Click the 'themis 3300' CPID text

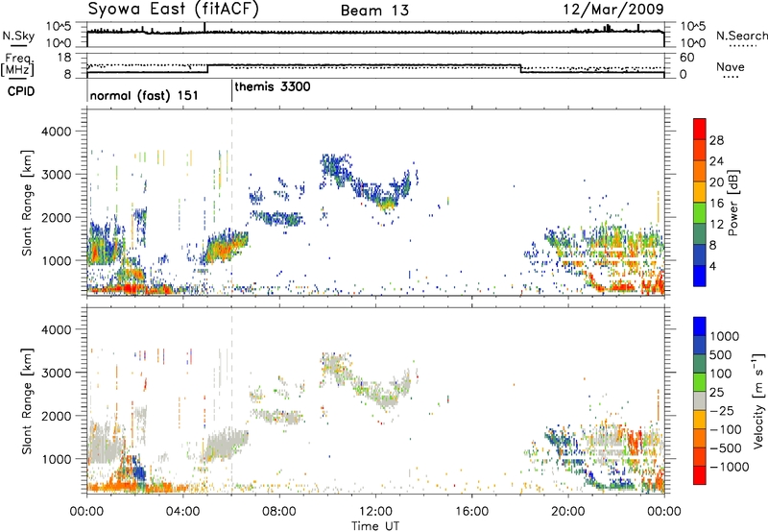273,86
